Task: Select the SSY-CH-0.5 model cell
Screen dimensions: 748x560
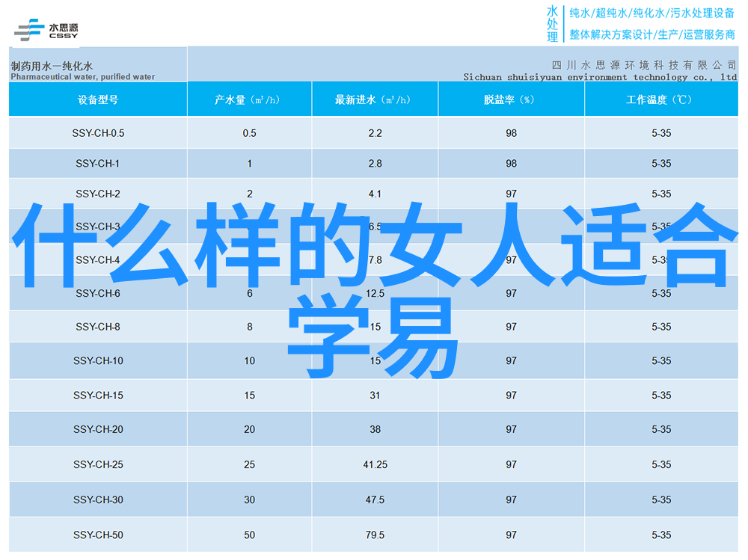Action: (x=98, y=133)
